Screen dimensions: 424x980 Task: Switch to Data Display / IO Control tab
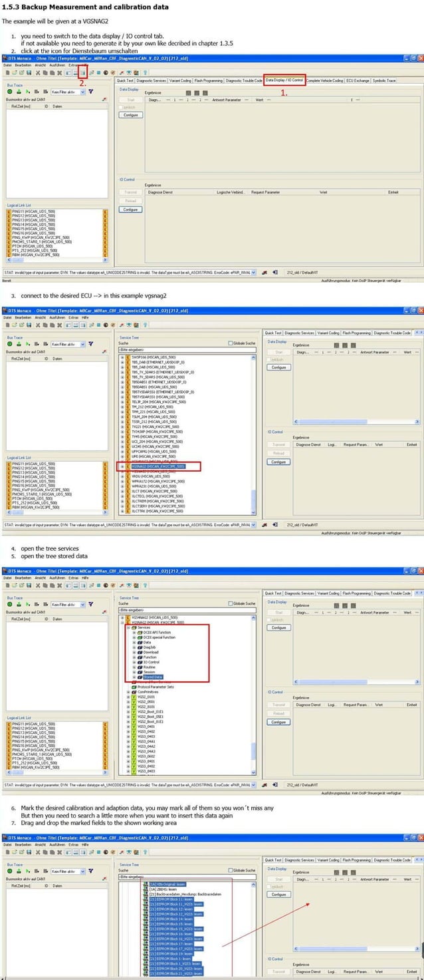point(284,80)
